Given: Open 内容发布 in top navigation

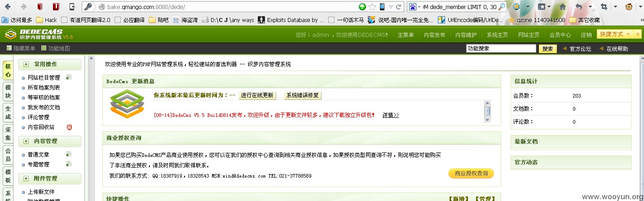Looking at the screenshot, I should click(x=434, y=35).
